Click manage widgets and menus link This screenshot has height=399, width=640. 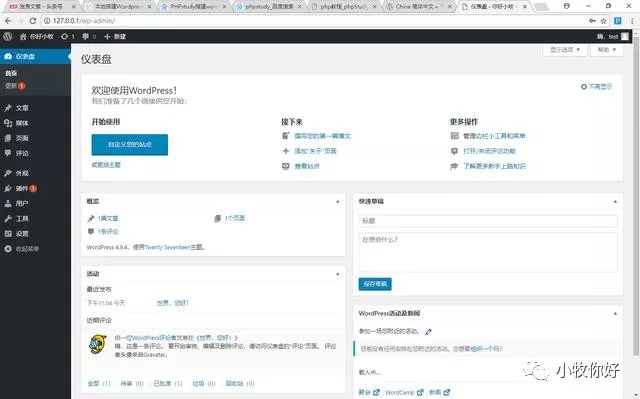(494, 136)
